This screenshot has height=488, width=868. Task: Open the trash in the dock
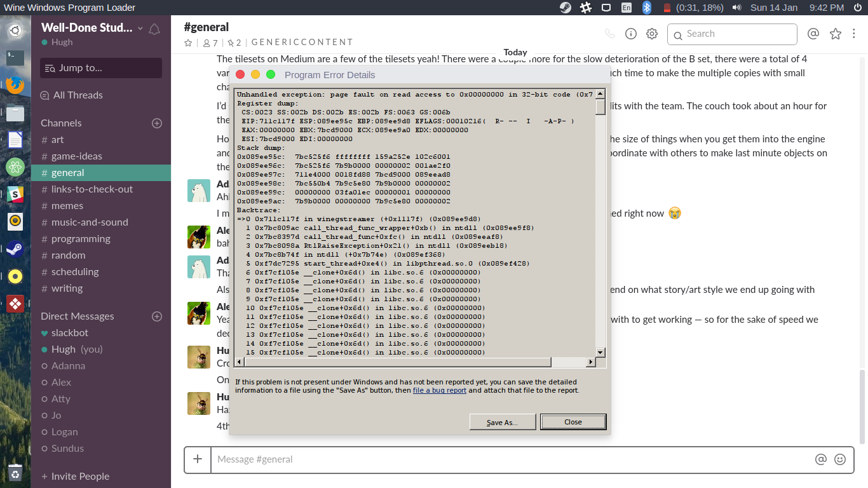click(15, 472)
